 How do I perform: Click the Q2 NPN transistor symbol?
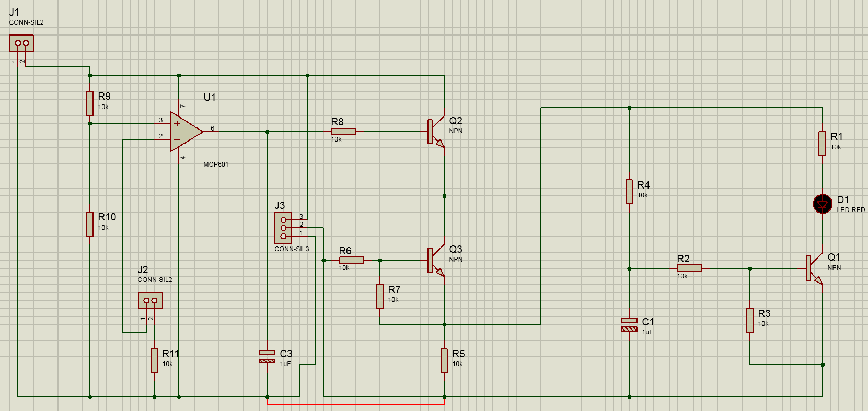coord(436,132)
